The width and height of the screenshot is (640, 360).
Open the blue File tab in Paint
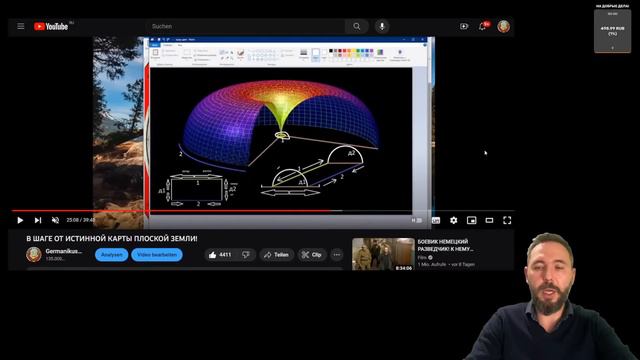point(155,45)
